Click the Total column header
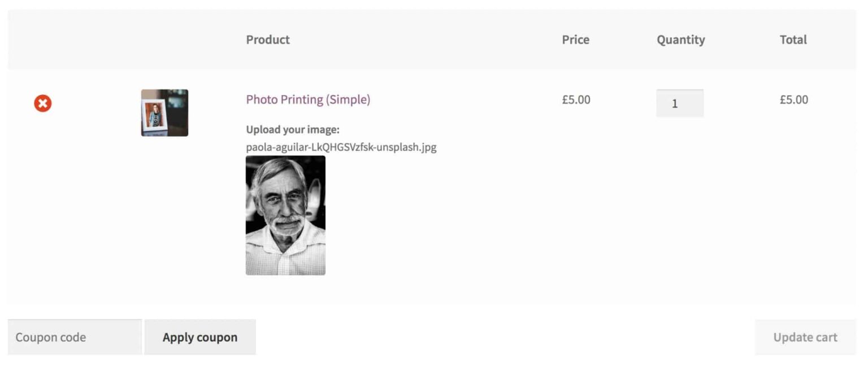Image resolution: width=868 pixels, height=367 pixels. point(794,40)
